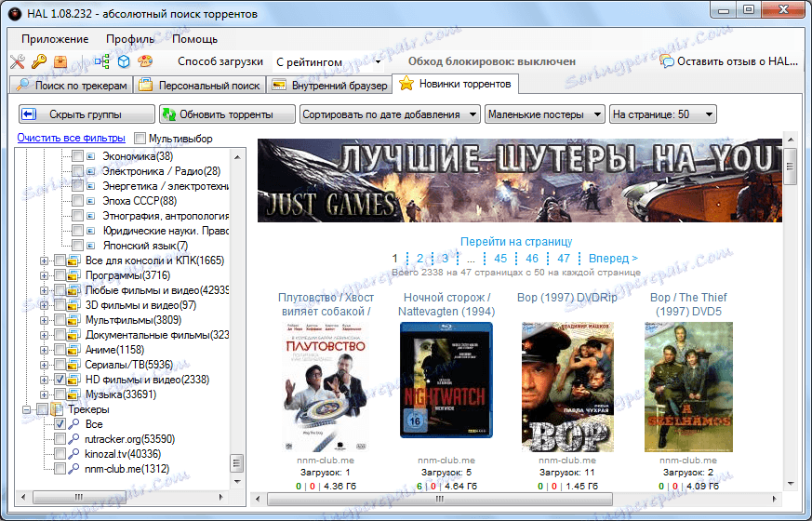Image resolution: width=812 pixels, height=521 pixels.
Task: Click the kinozal.tv magnifier icon
Action: point(74,454)
